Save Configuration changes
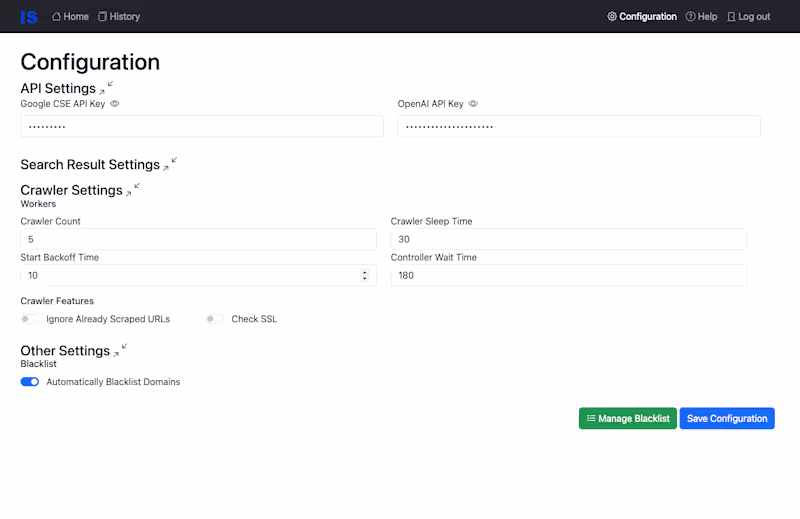Viewport: 800px width, 519px height. [727, 419]
